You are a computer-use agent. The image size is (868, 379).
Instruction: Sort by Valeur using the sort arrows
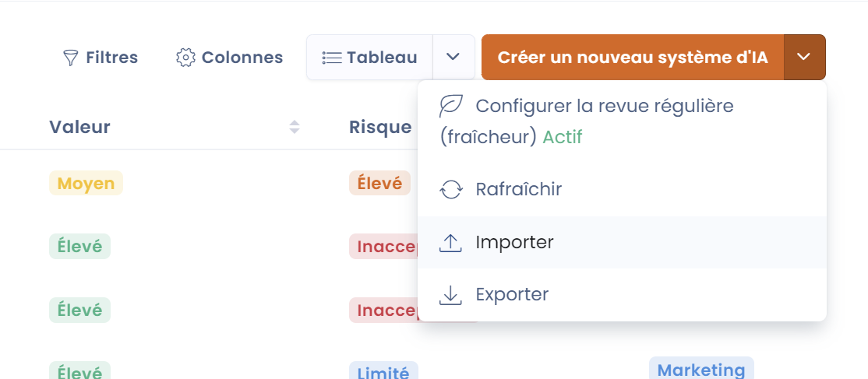point(295,127)
